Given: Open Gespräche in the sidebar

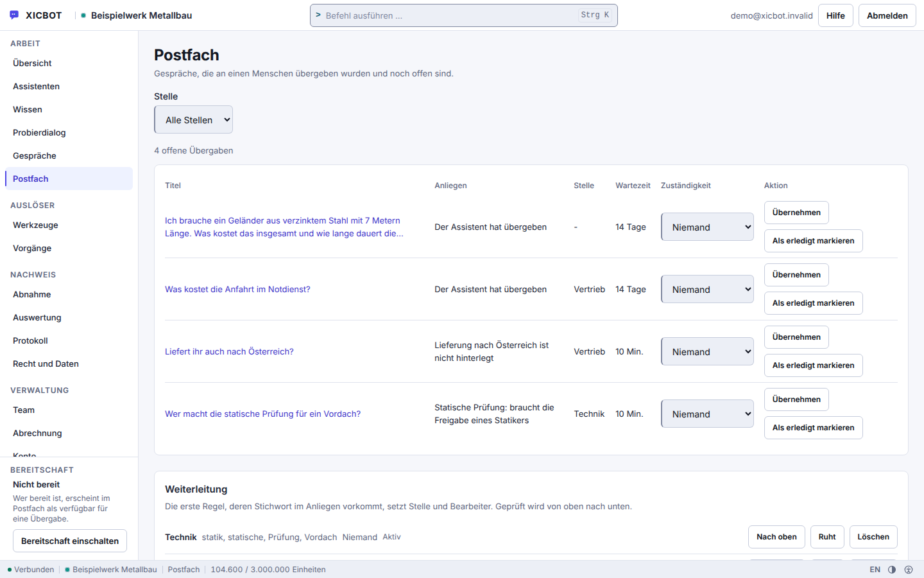Looking at the screenshot, I should (x=69, y=155).
